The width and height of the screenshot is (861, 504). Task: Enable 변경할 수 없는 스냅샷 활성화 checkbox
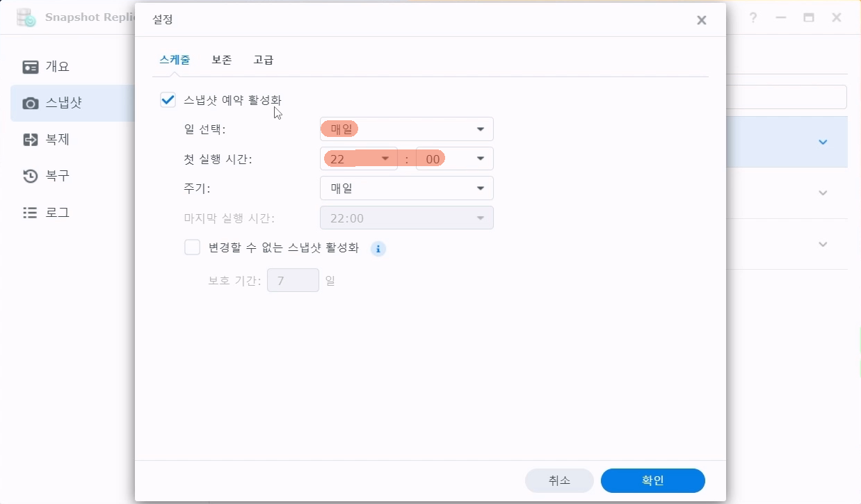click(192, 247)
